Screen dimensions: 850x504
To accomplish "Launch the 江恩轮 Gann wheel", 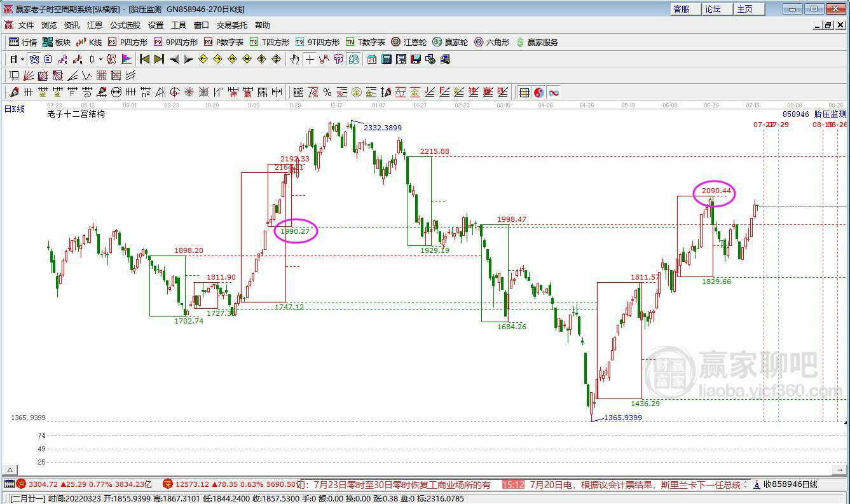I will tap(409, 42).
